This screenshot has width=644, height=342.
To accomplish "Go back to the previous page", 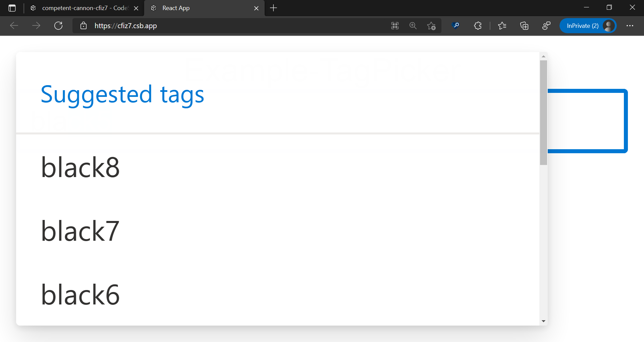I will click(x=14, y=26).
